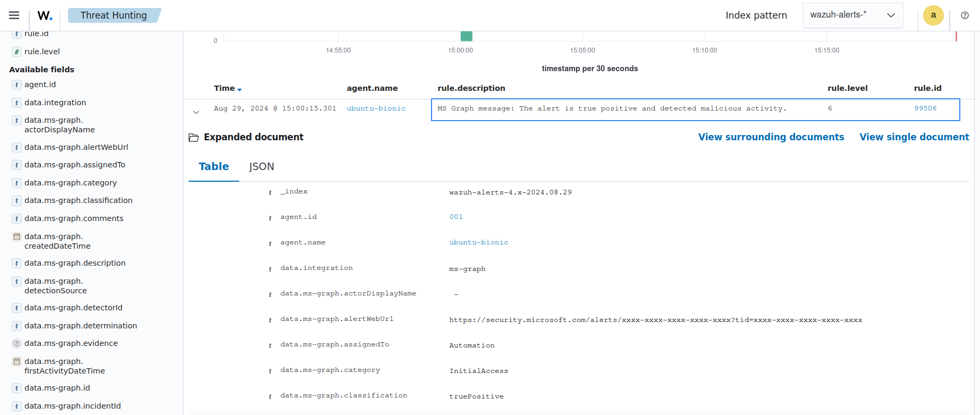Click the data.ms-graph.createdDateTime date icon
The height and width of the screenshot is (415, 980).
[x=17, y=237]
